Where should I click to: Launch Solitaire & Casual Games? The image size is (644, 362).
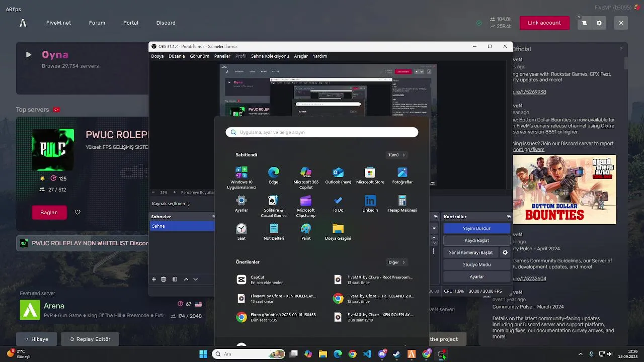point(274,206)
